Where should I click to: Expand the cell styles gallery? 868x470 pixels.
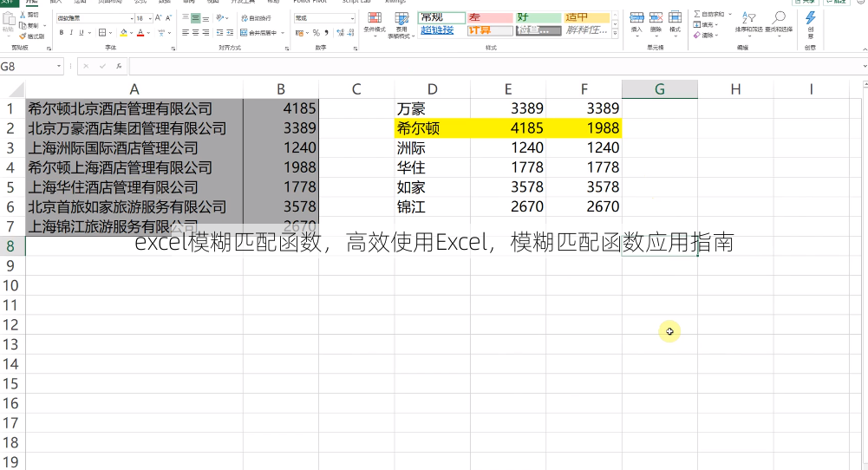[615, 34]
